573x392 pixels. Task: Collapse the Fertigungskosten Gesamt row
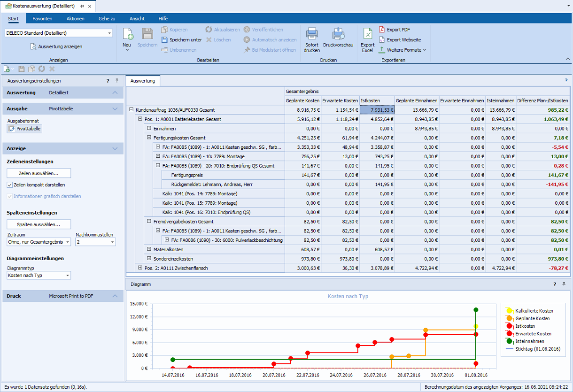[149, 138]
